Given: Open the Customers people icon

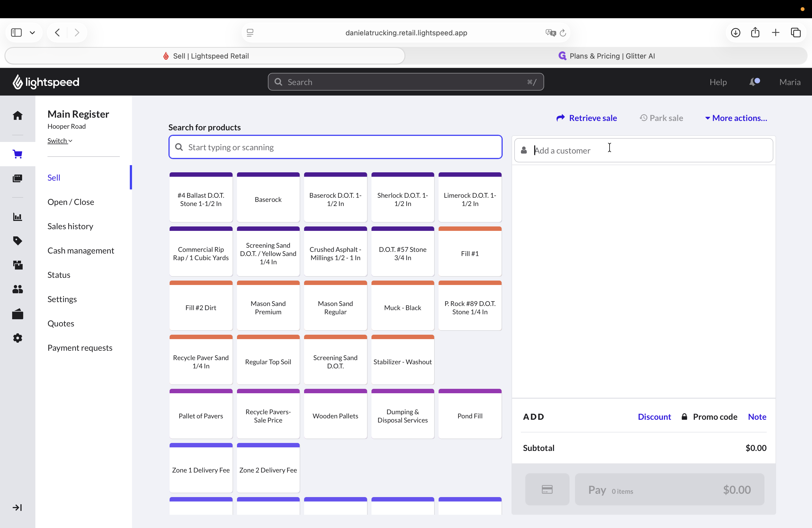Looking at the screenshot, I should 17,289.
